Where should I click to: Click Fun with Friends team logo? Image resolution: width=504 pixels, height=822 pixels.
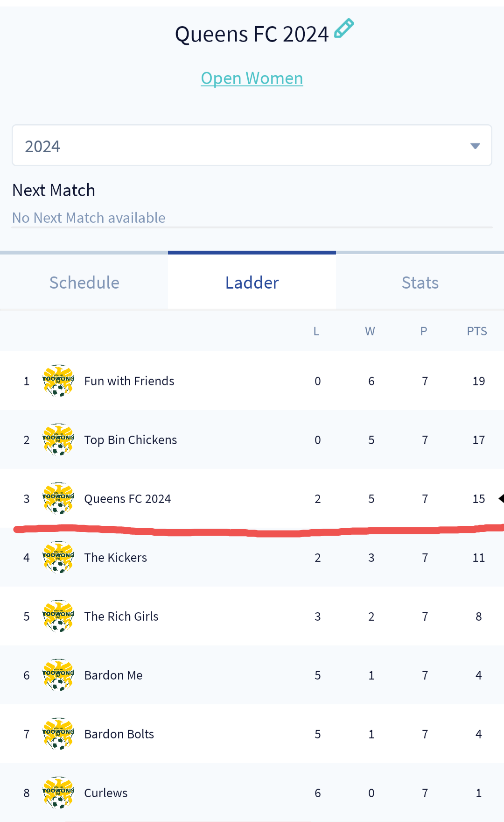pyautogui.click(x=58, y=381)
